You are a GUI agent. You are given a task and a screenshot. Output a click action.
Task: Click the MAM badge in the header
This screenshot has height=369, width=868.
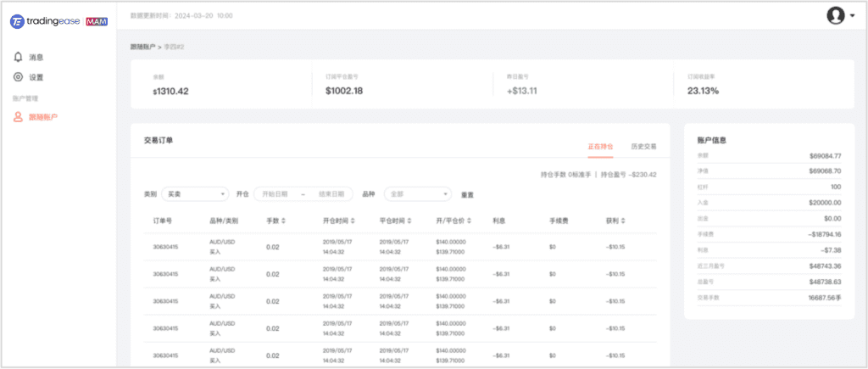(x=97, y=20)
